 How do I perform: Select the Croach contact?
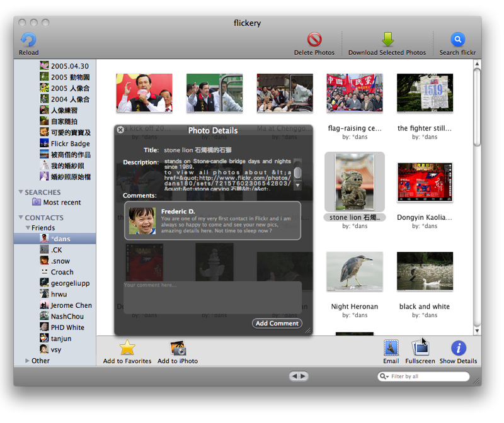click(x=55, y=272)
